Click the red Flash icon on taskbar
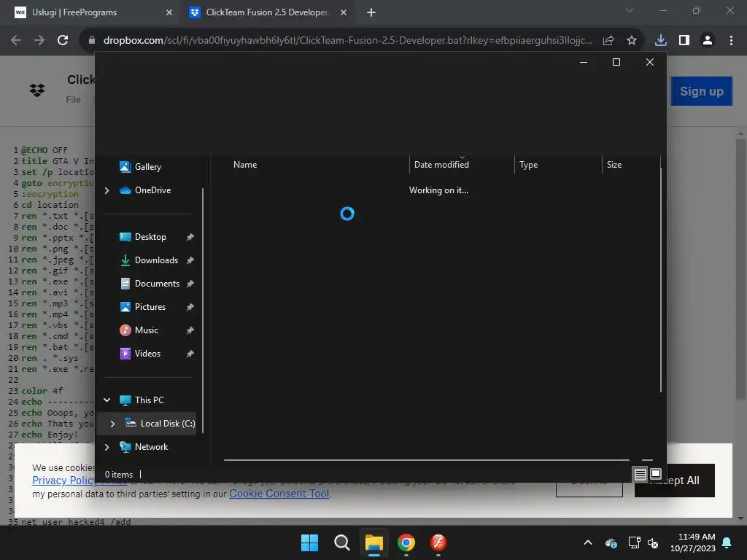This screenshot has height=560, width=747. click(438, 542)
